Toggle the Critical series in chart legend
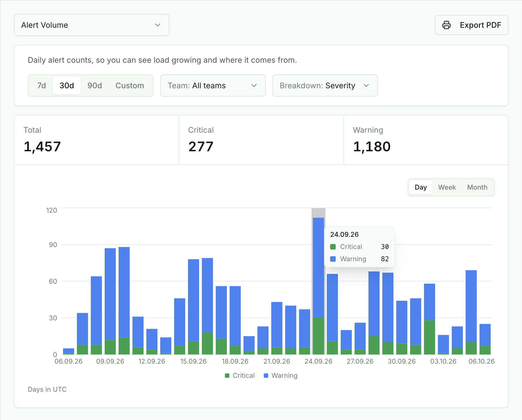The height and width of the screenshot is (420, 522). coord(240,376)
